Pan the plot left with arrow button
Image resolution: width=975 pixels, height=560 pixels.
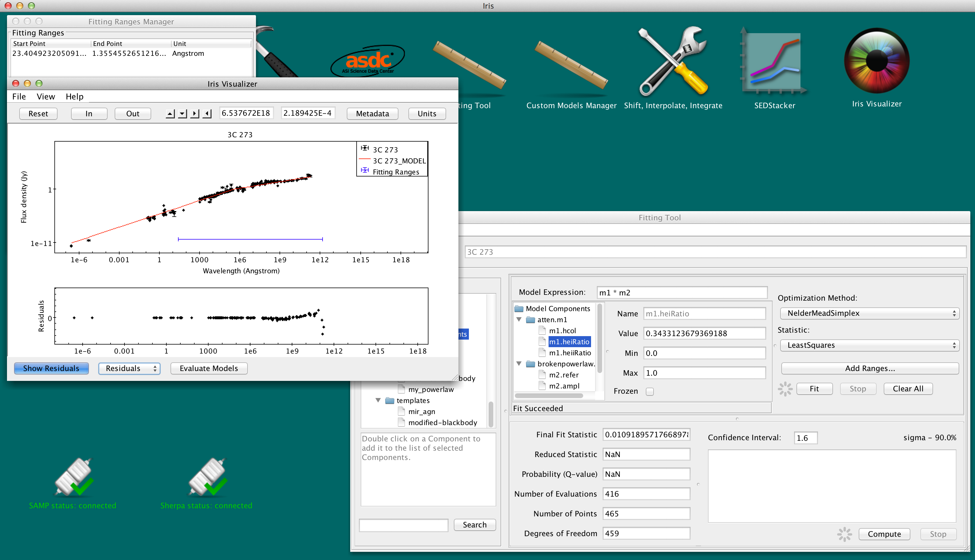(207, 113)
